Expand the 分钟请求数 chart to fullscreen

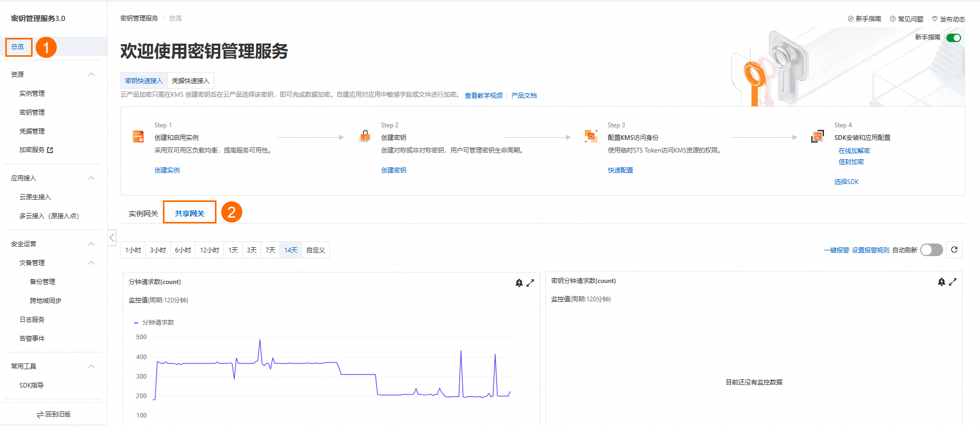(x=530, y=283)
